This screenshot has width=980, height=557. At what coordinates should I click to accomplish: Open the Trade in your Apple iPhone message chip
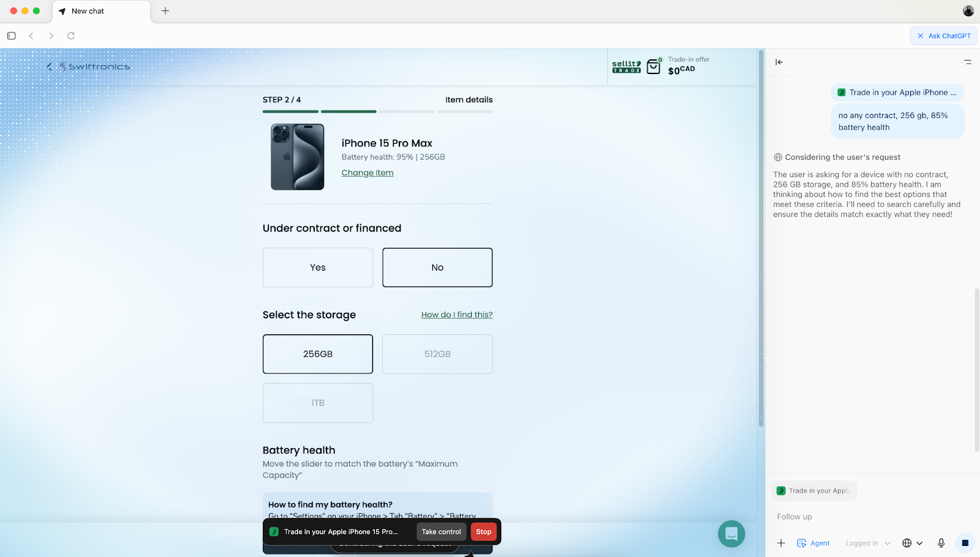point(897,92)
